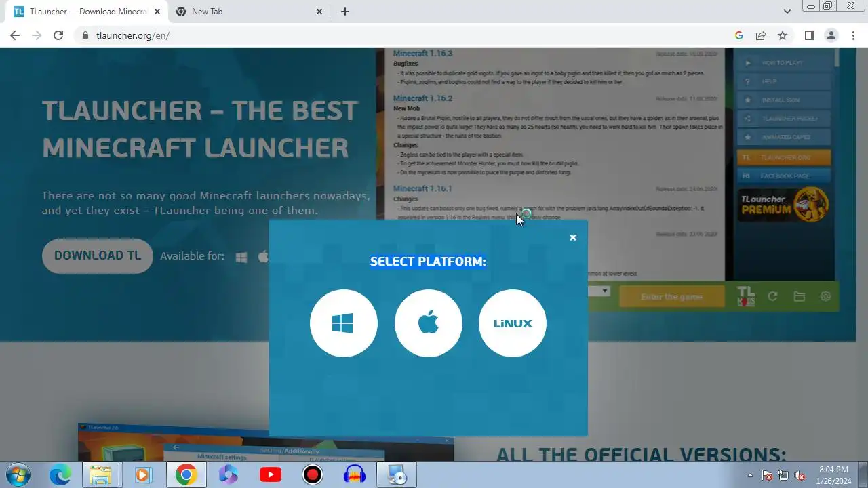Click the Minecraft 1.16.2 heading
Viewport: 868px width, 488px height.
422,98
